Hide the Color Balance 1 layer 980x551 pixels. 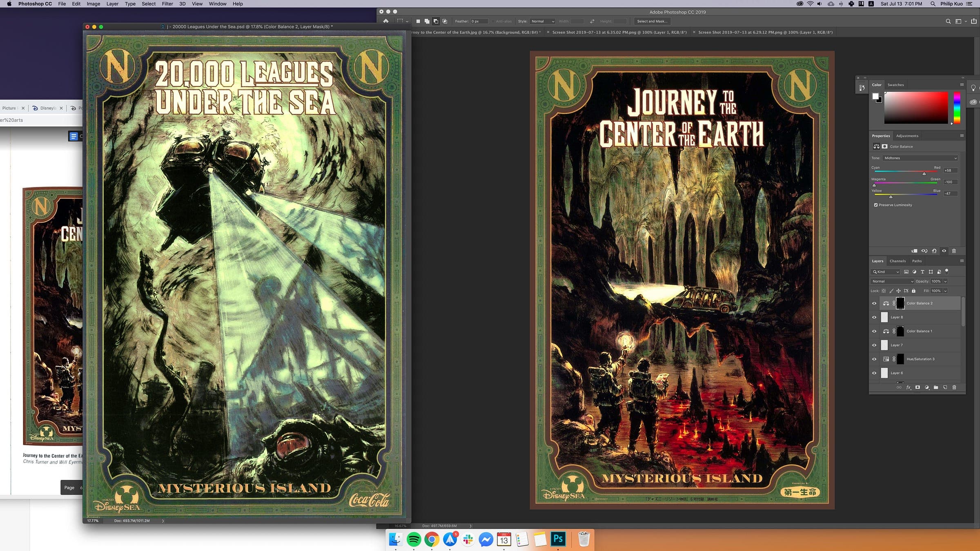pyautogui.click(x=874, y=331)
